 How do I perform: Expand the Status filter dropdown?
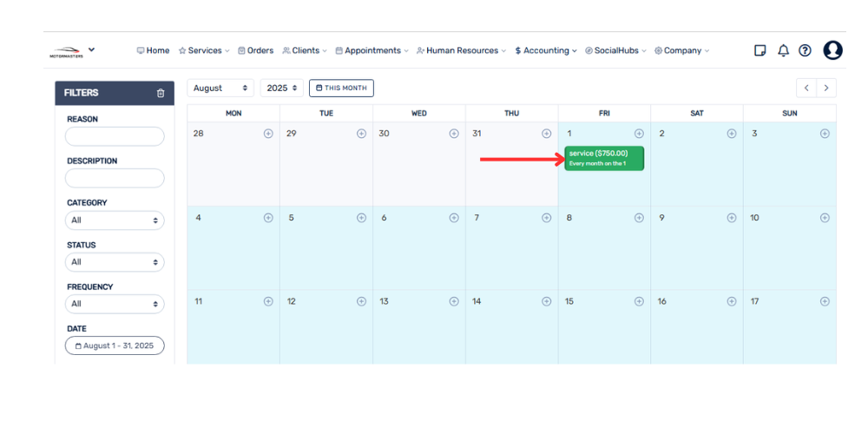tap(115, 262)
